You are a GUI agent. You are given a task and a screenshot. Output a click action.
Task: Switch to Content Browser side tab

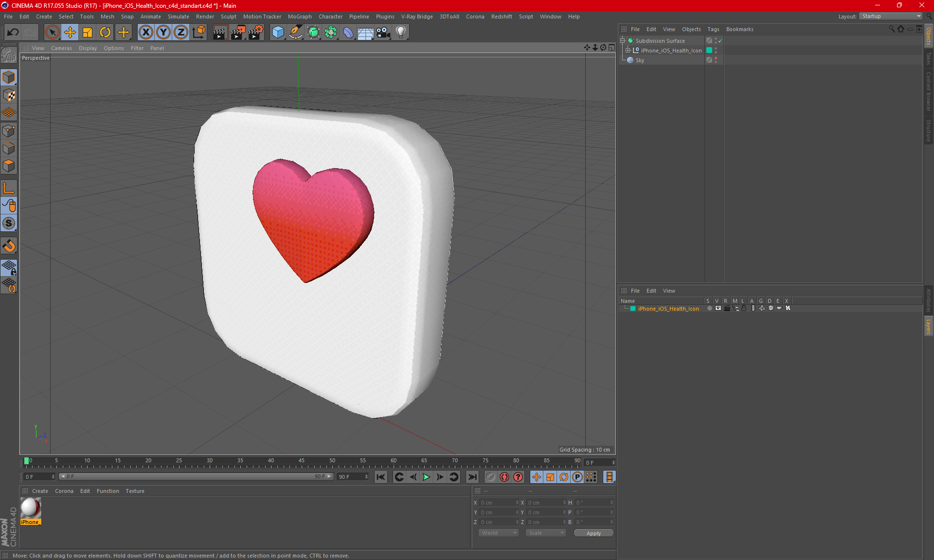click(928, 91)
